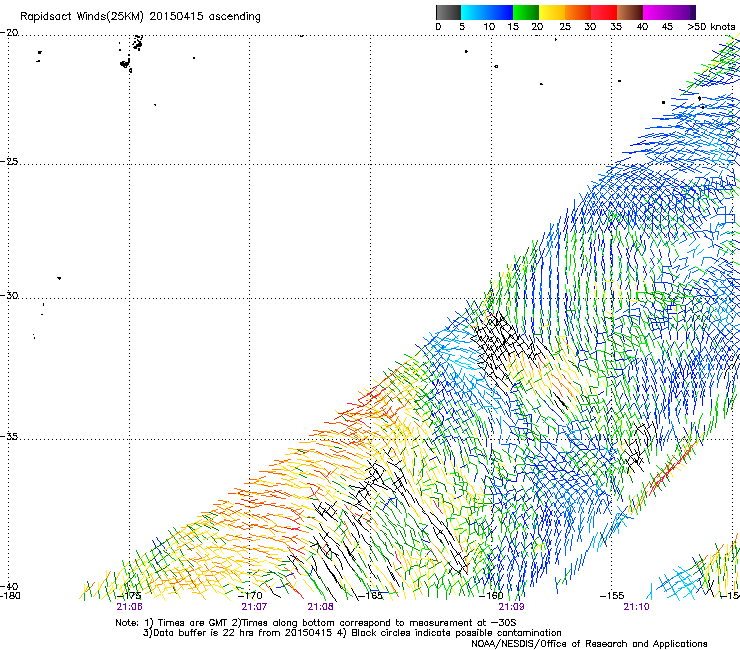Image resolution: width=740 pixels, height=650 pixels.
Task: Click the '-170' longitude axis label
Action: [x=250, y=596]
